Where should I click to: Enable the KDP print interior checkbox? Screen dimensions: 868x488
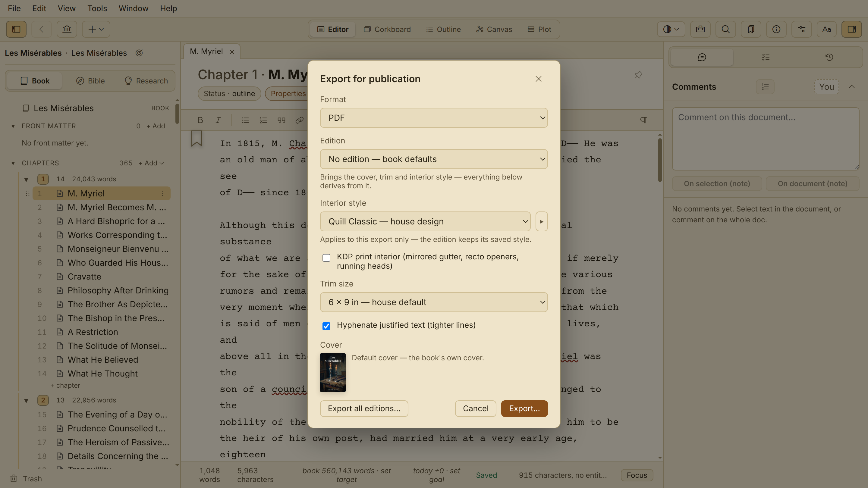(326, 258)
